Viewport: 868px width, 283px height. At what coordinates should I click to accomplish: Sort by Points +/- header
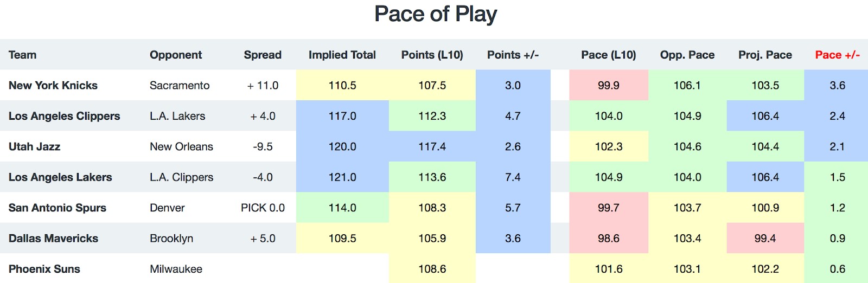pyautogui.click(x=513, y=55)
